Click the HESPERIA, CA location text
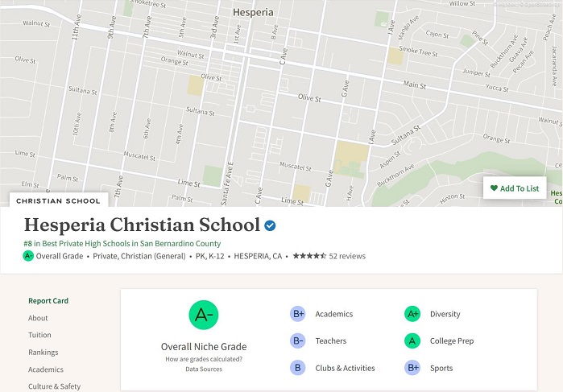Screen dimensions: 563x392 click(x=258, y=256)
